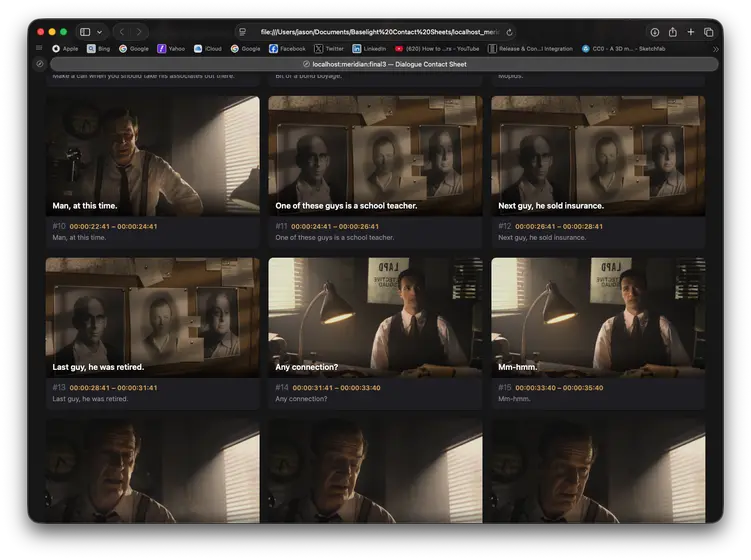Expand bookmarks overflow chevron
Image resolution: width=751 pixels, height=560 pixels.
(x=716, y=49)
